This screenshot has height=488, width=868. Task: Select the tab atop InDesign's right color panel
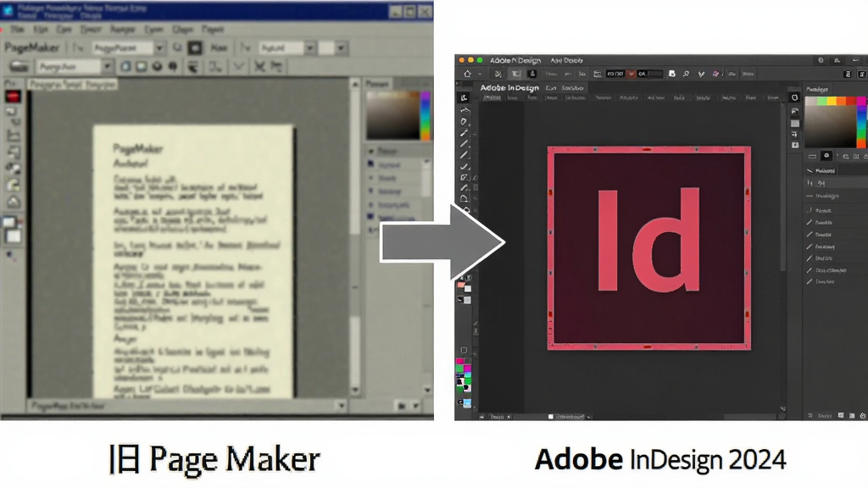pyautogui.click(x=817, y=89)
